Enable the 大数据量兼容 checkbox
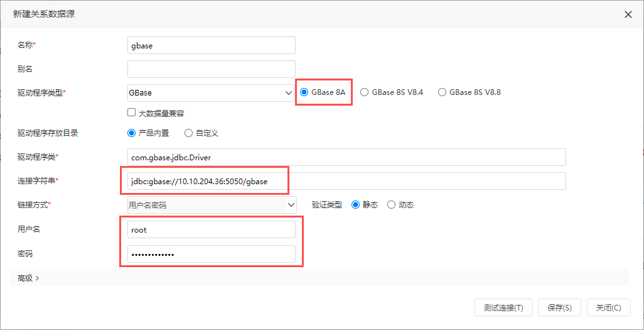This screenshot has height=330, width=644. click(x=131, y=113)
